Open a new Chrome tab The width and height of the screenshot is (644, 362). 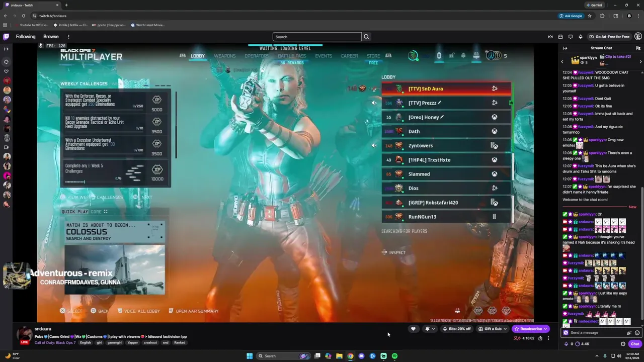(x=66, y=5)
